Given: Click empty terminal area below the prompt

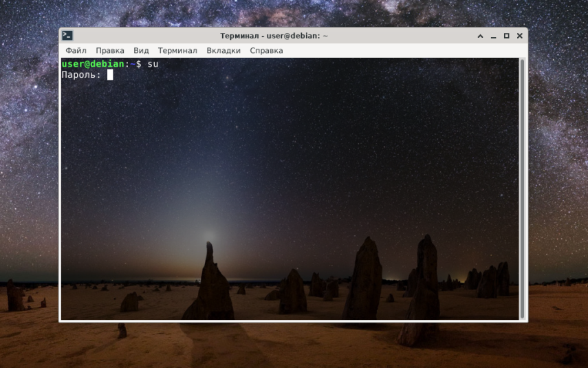Looking at the screenshot, I should tap(289, 188).
